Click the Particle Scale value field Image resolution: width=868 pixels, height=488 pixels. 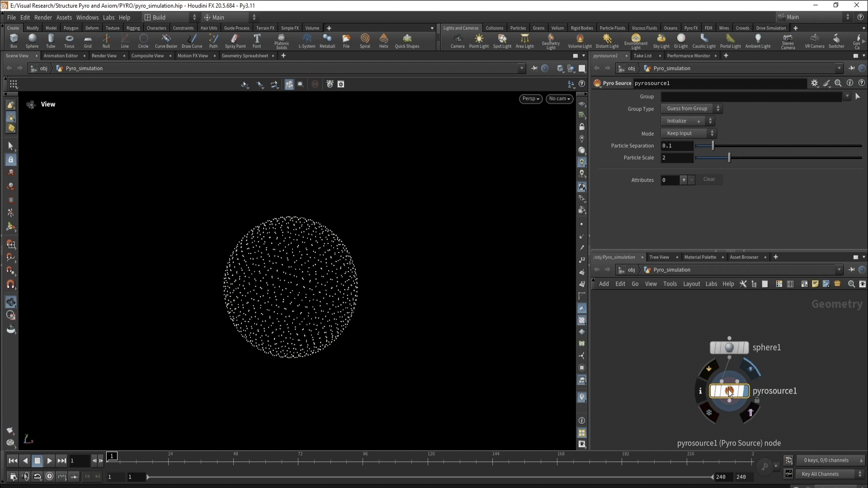(676, 158)
